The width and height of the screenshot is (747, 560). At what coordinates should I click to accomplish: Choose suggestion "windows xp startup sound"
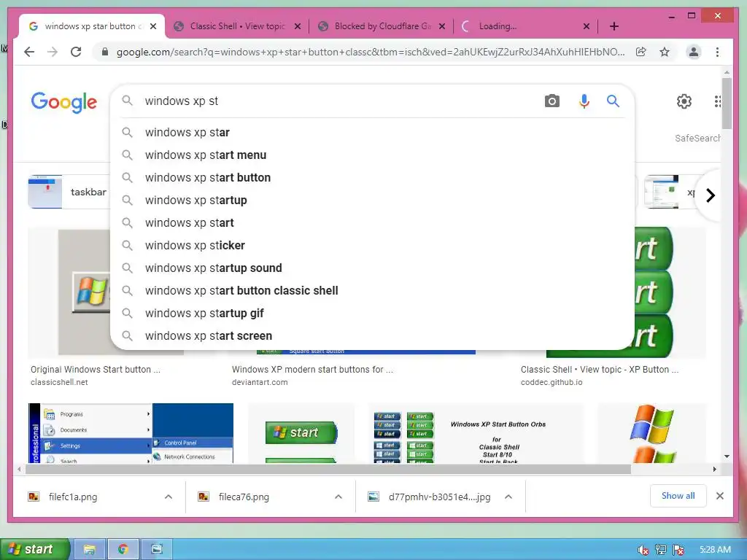[x=373, y=268]
